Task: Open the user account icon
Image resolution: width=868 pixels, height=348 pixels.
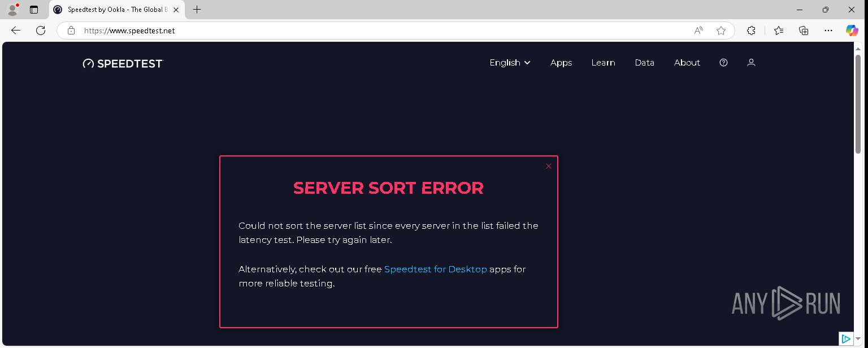Action: pos(751,63)
